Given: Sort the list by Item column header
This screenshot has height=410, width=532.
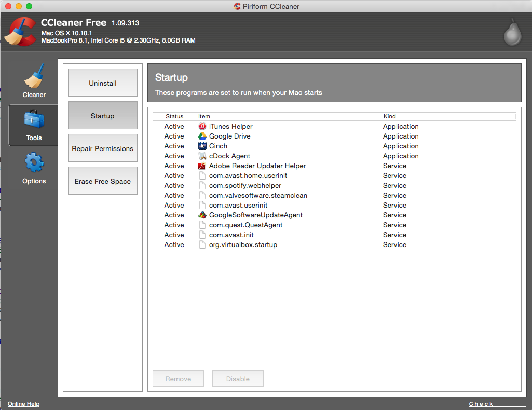Looking at the screenshot, I should pos(289,116).
